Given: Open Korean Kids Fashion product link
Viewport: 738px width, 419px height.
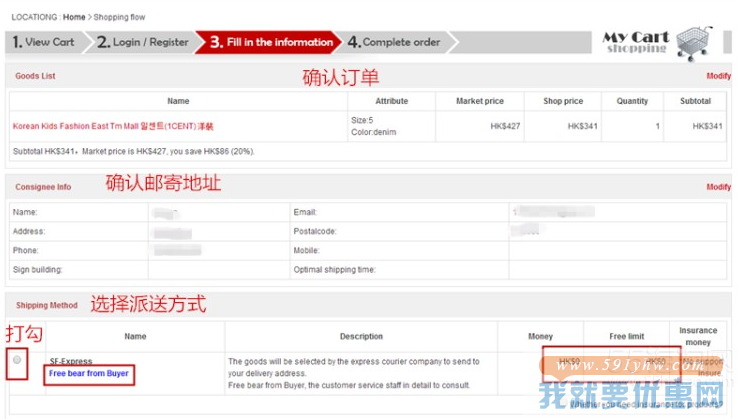Looking at the screenshot, I should 113,126.
